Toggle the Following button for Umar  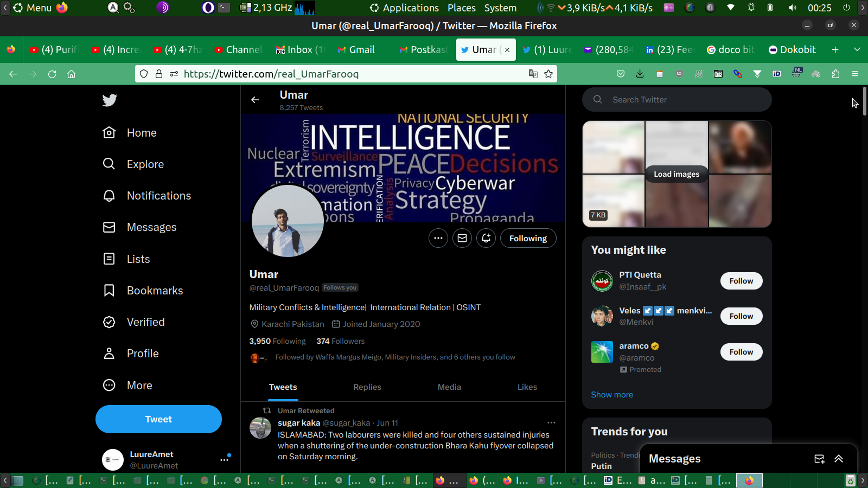[x=527, y=238]
